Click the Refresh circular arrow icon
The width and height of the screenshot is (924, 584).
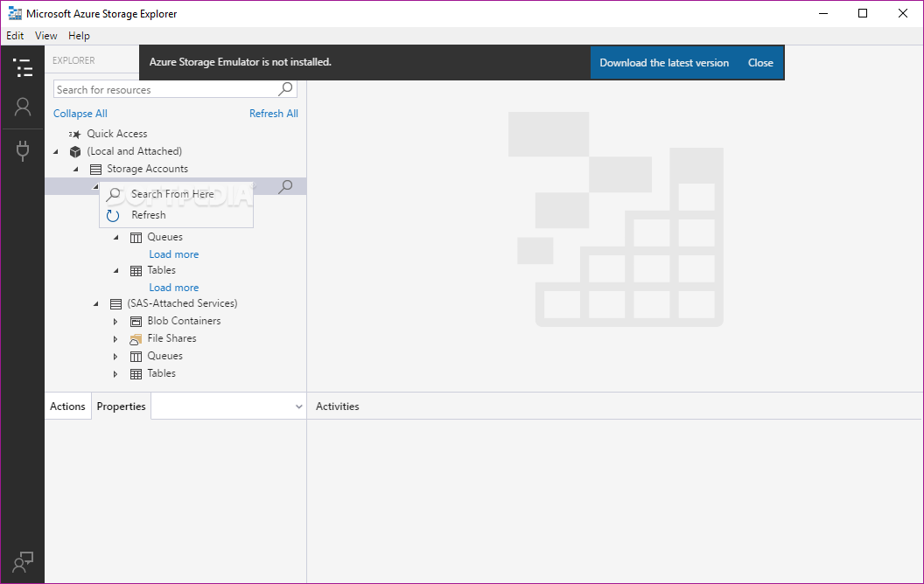113,215
